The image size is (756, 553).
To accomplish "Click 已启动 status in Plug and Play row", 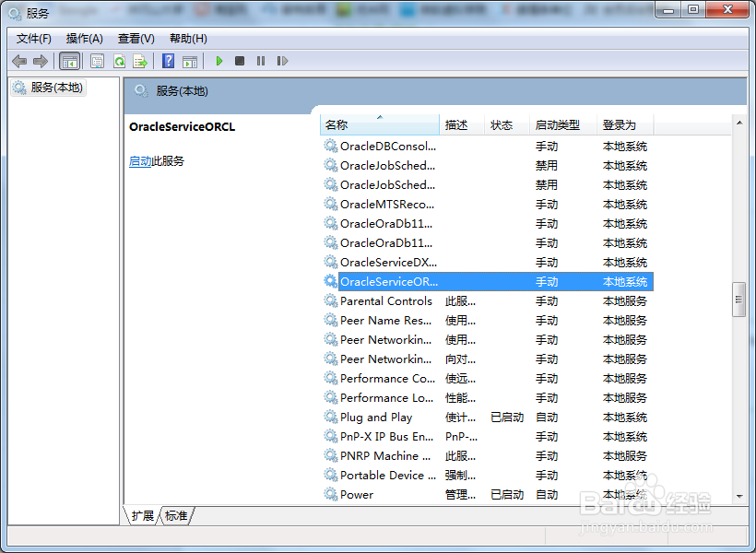I will (x=507, y=417).
